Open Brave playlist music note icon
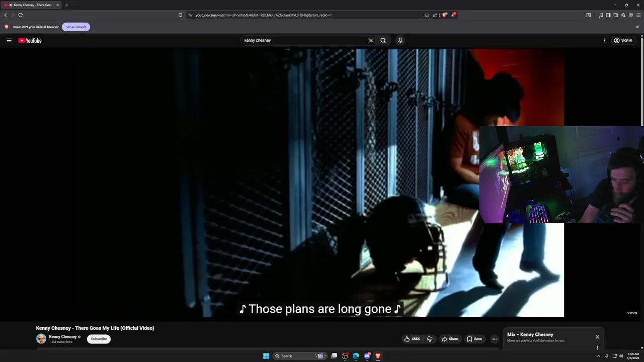The image size is (644, 362). point(601,15)
